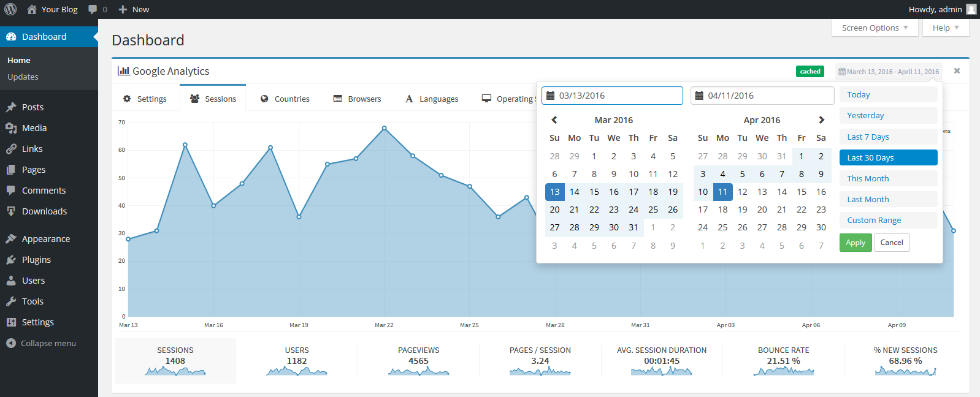Screen dimensions: 980x397
Task: Open Pages in the sidebar
Action: click(49, 170)
